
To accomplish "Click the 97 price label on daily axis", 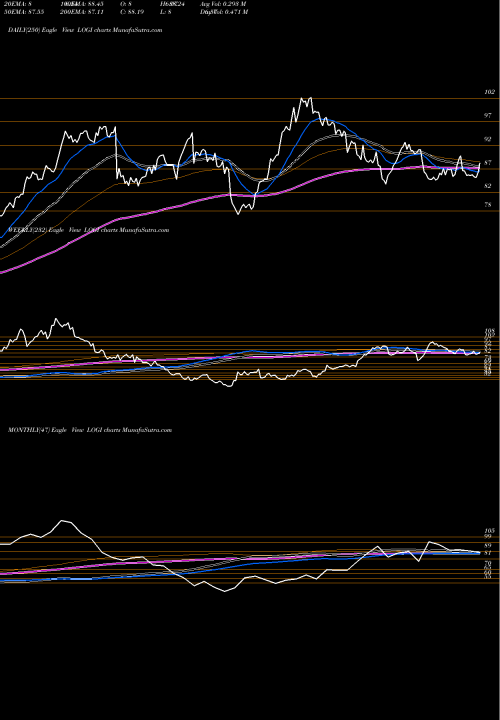I will coord(488,116).
